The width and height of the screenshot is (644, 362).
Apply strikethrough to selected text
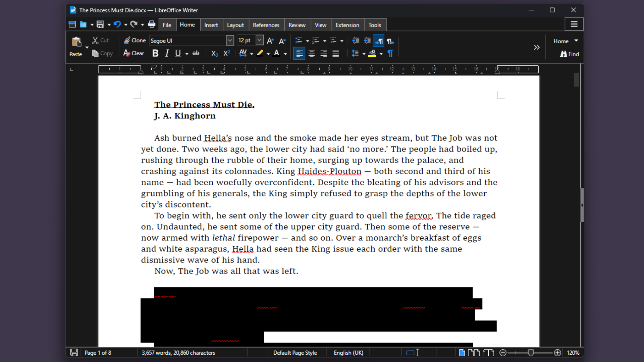[196, 53]
